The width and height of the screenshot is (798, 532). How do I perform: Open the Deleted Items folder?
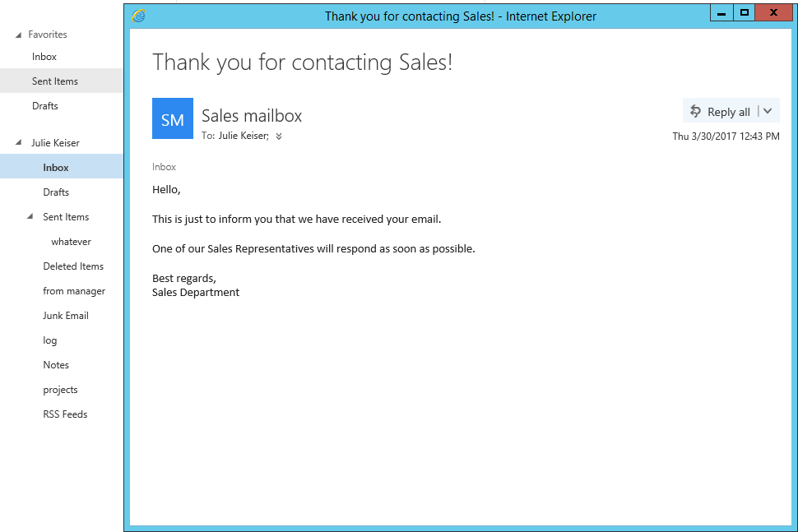[x=73, y=266]
